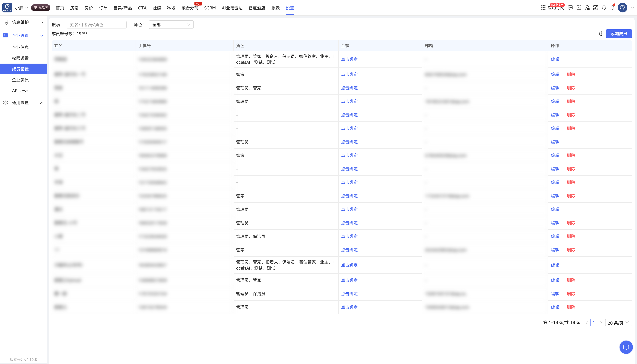
Task: Switch to the 房态 top menu
Action: pos(74,8)
